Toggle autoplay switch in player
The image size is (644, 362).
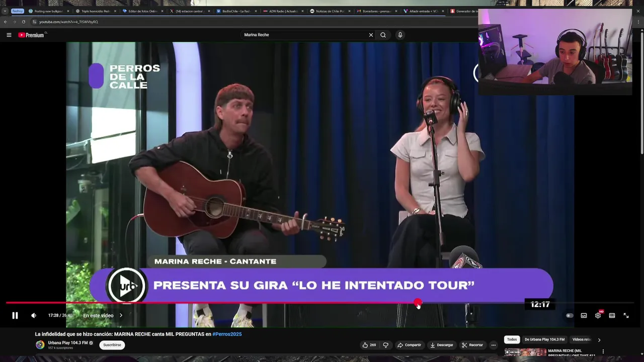pos(570,315)
